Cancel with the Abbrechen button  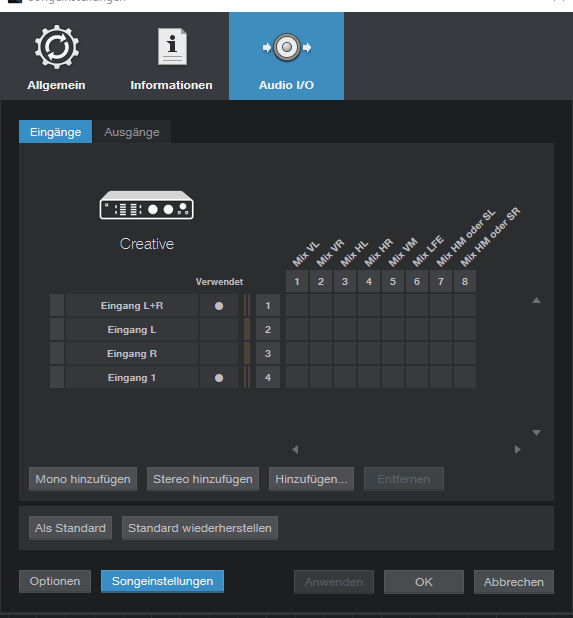pos(513,582)
